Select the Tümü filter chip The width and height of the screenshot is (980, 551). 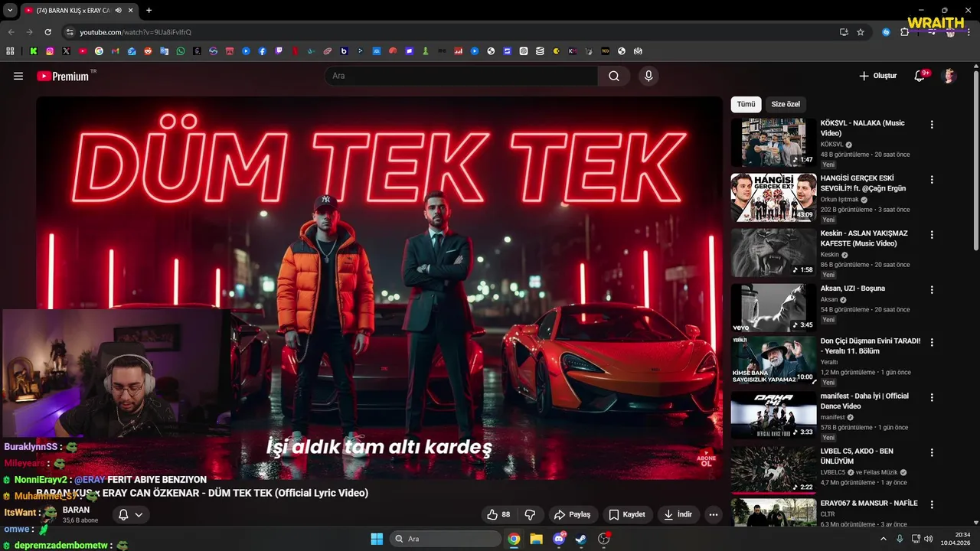pyautogui.click(x=746, y=104)
